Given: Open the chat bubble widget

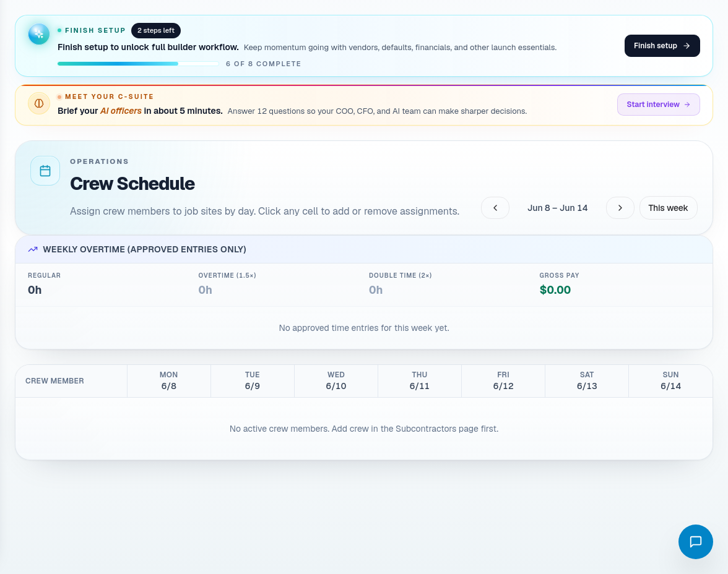Looking at the screenshot, I should point(696,541).
